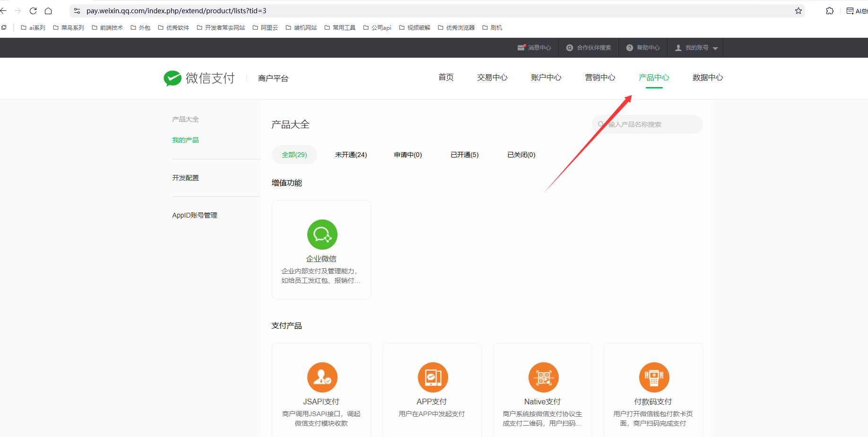Viewport: 868px width, 437px height.
Task: Select the 全部(29) filter tab
Action: click(295, 155)
